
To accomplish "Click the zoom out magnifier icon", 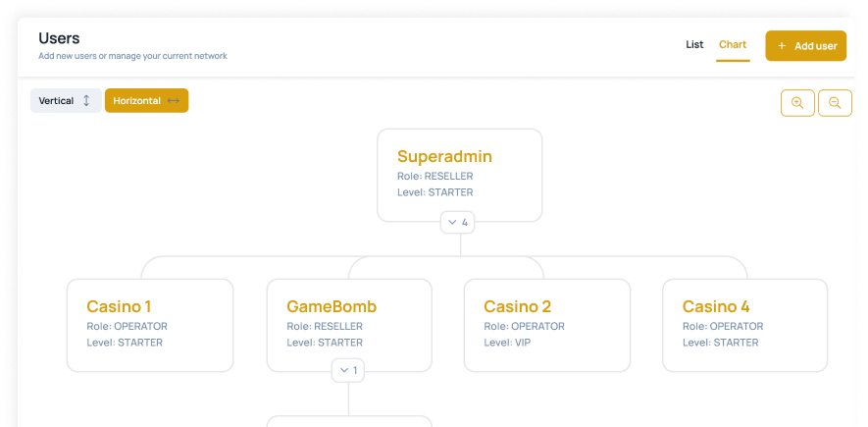I will click(x=835, y=103).
